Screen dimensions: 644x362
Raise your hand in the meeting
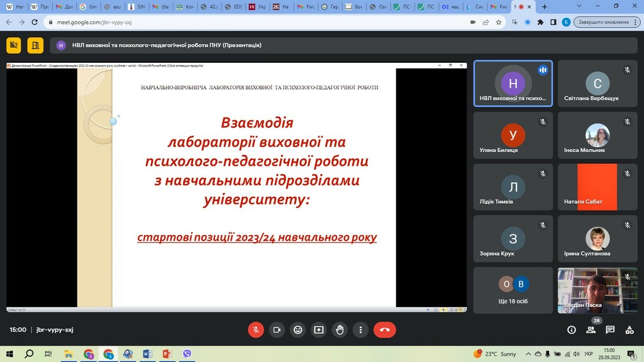click(340, 329)
